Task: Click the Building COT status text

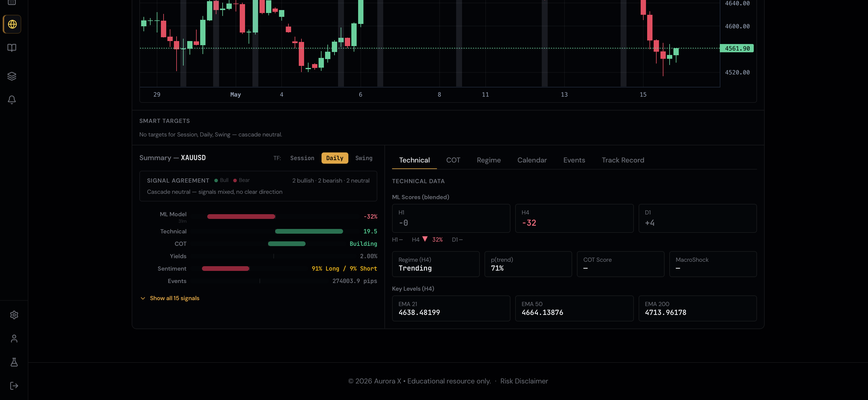Action: click(363, 244)
